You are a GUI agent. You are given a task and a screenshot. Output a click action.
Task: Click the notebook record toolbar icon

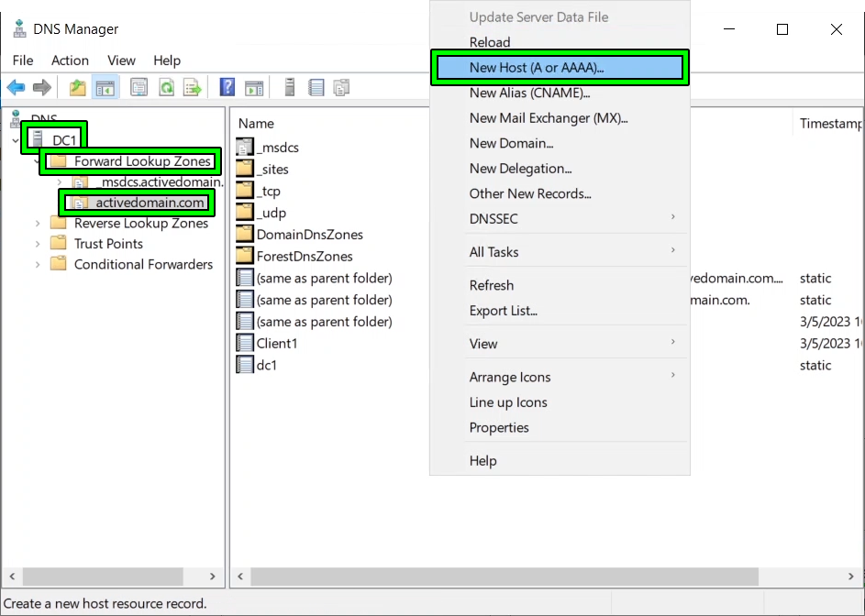pyautogui.click(x=316, y=87)
